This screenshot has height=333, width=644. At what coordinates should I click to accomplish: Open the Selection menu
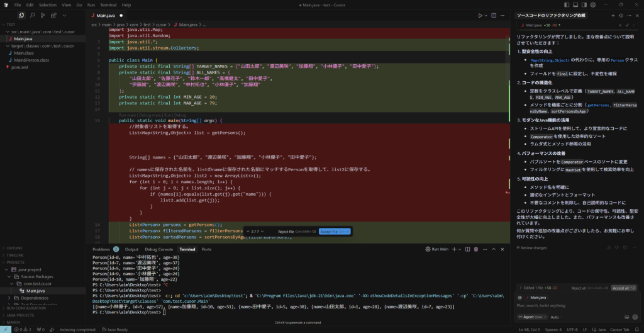[x=48, y=5]
